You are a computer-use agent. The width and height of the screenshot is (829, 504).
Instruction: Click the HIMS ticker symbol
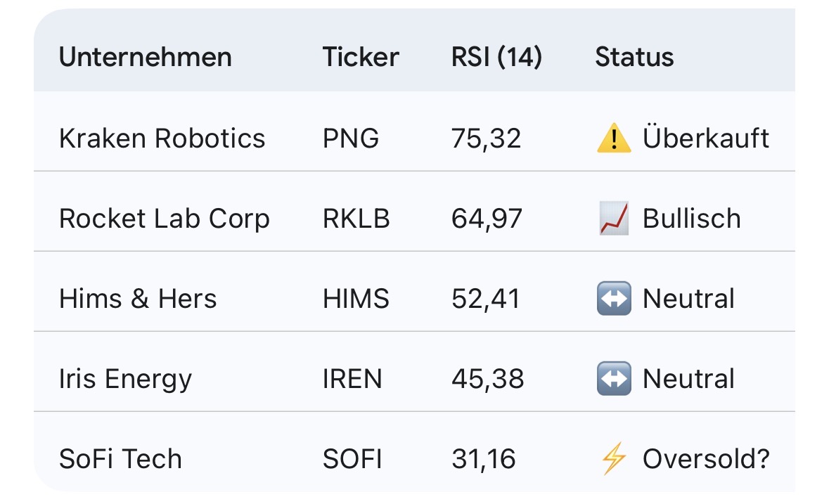click(x=356, y=299)
